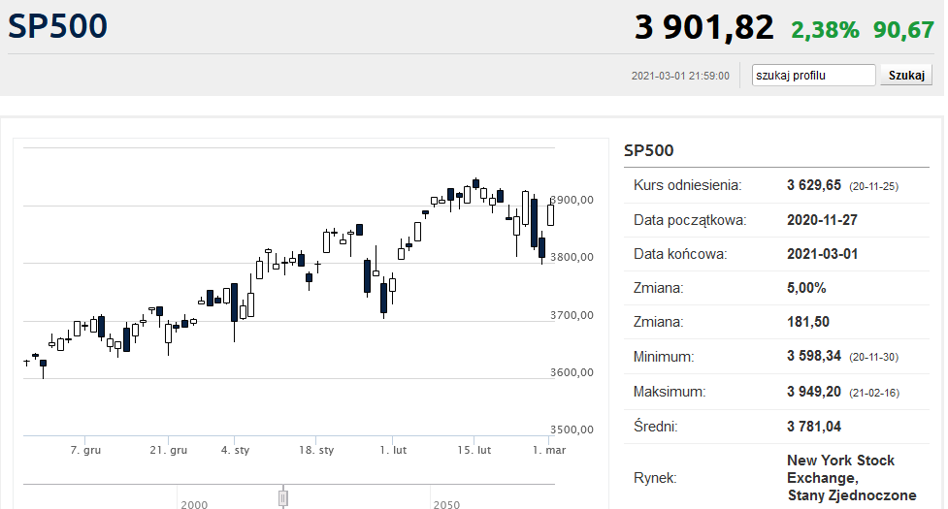This screenshot has height=509, width=948.
Task: Click the 3800,00 price axis label
Action: [x=572, y=257]
